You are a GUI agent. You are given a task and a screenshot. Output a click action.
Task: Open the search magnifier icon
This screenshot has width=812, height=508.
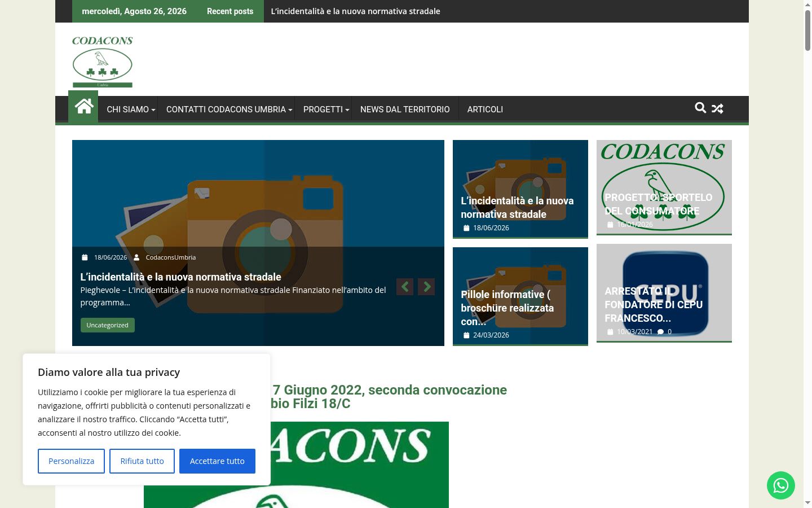tap(700, 108)
